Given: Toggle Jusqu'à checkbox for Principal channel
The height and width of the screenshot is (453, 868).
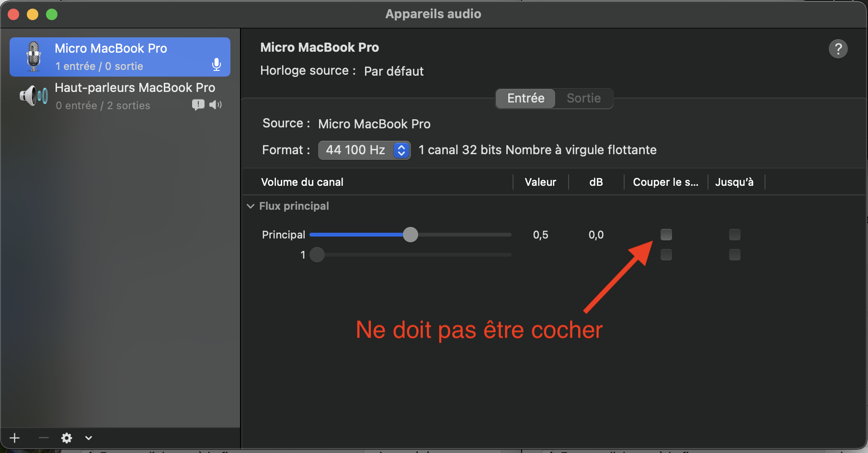Looking at the screenshot, I should point(734,235).
